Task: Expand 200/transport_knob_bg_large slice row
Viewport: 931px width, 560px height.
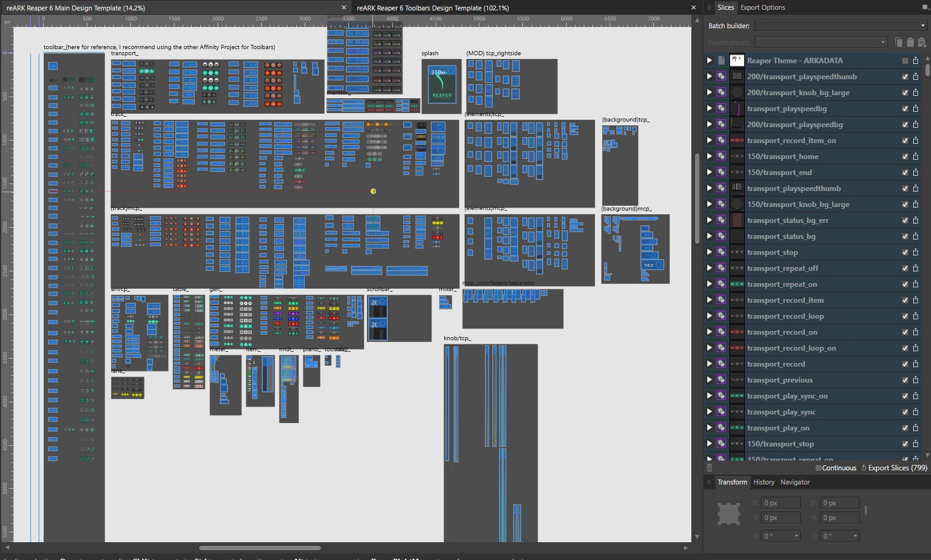Action: [709, 92]
